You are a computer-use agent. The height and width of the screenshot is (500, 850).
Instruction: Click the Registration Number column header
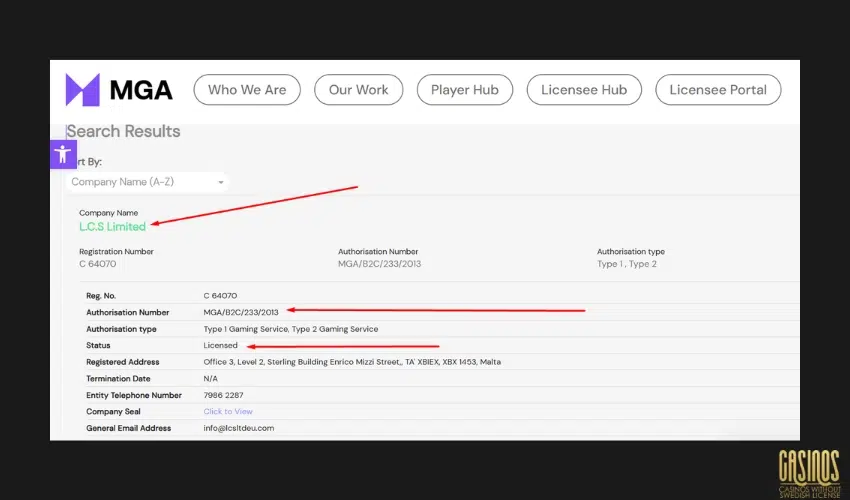pyautogui.click(x=117, y=252)
